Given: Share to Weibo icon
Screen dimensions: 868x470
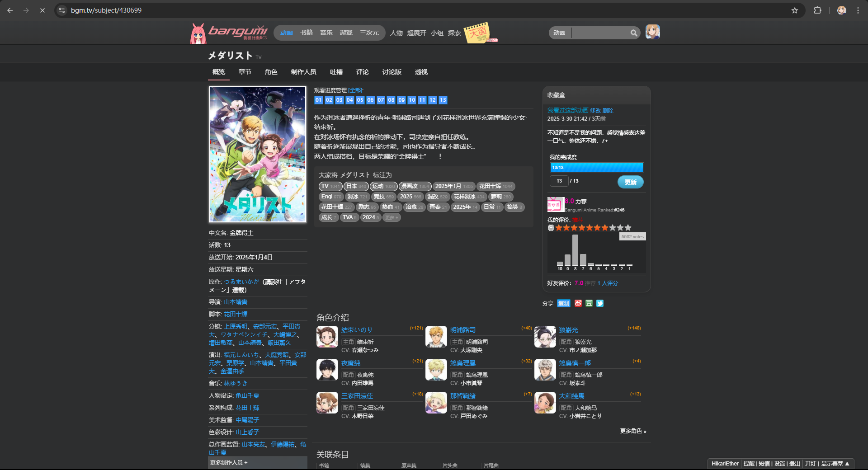Looking at the screenshot, I should (578, 303).
